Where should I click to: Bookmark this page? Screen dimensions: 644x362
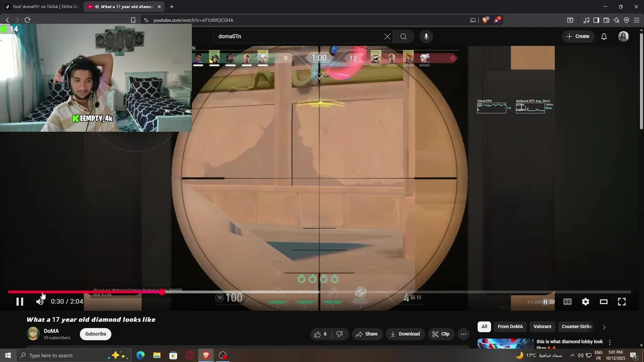pos(133,20)
